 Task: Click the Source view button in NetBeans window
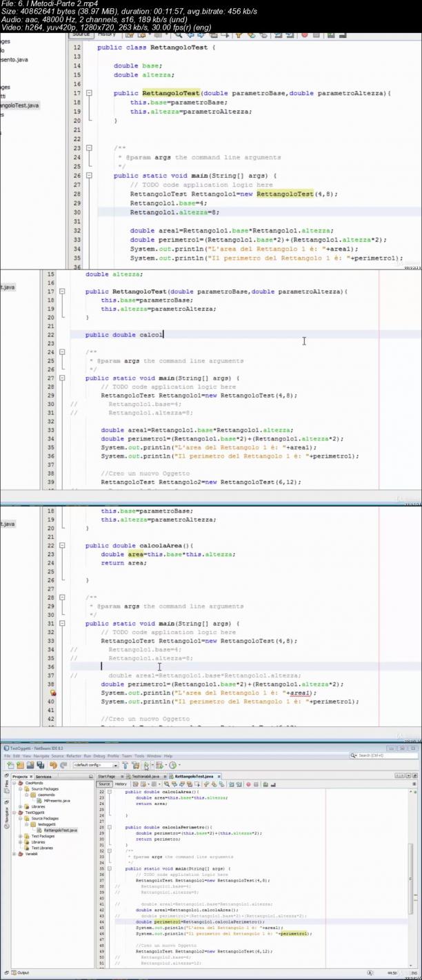pyautogui.click(x=104, y=784)
